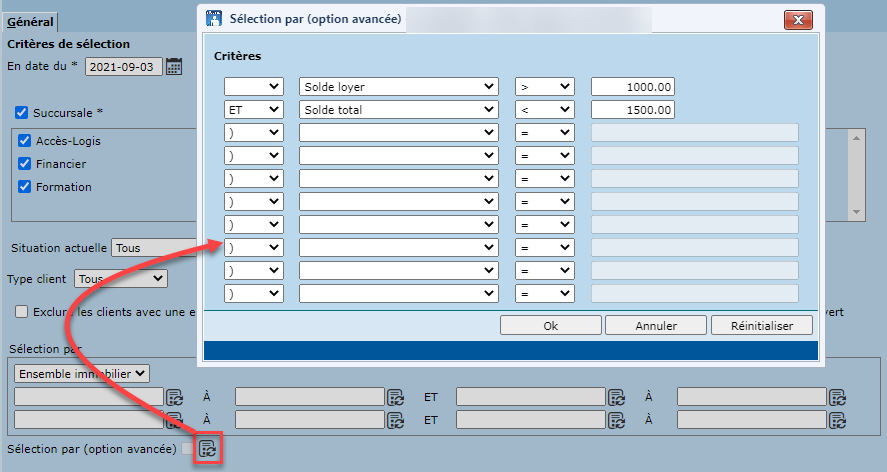This screenshot has width=887, height=472.
Task: Expand the Ensemble immobilier dropdown
Action: [83, 373]
